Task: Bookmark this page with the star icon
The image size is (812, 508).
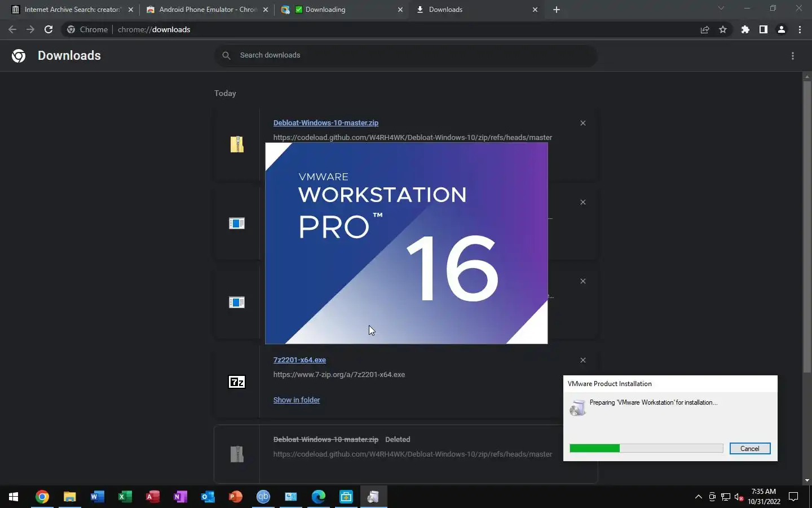Action: point(723,29)
